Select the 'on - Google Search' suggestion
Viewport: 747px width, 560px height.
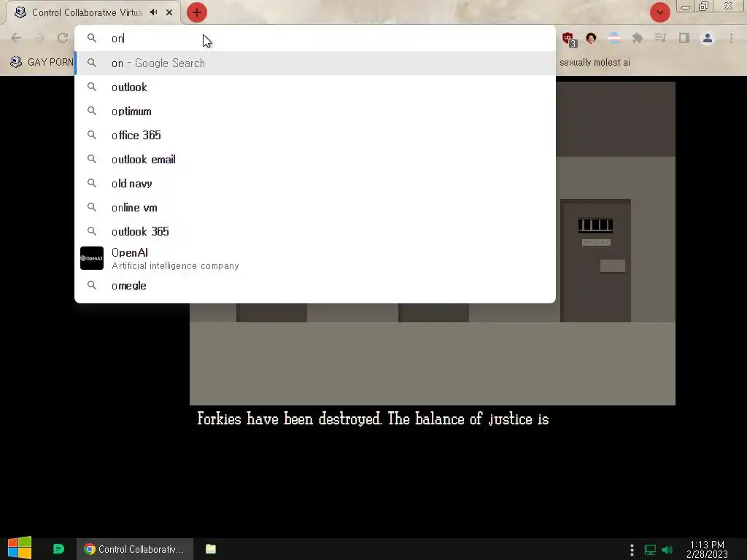click(x=315, y=63)
